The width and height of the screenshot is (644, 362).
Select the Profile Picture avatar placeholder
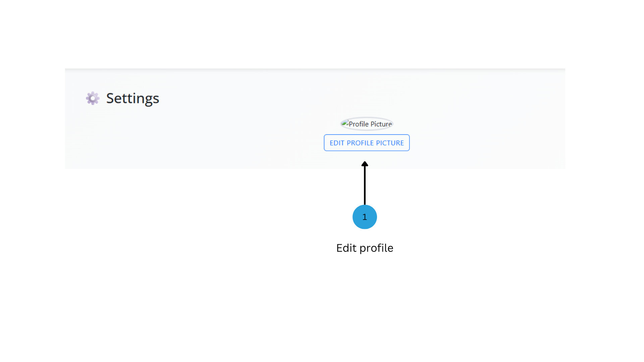point(367,124)
